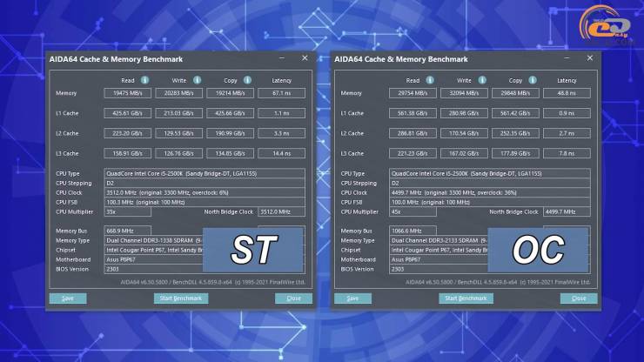Select Memory Copy value 29848 MB/s
Viewport: 644px width, 362px height.
[x=515, y=93]
